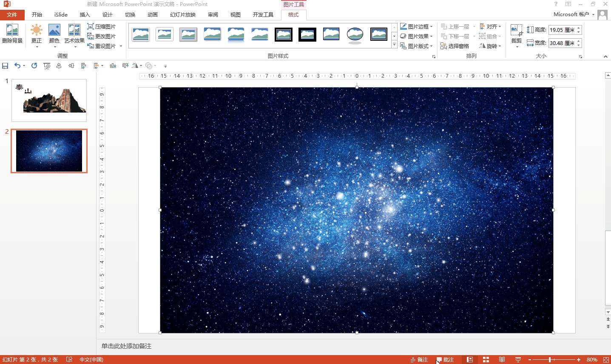Switch to Reading view in status bar

point(502,360)
